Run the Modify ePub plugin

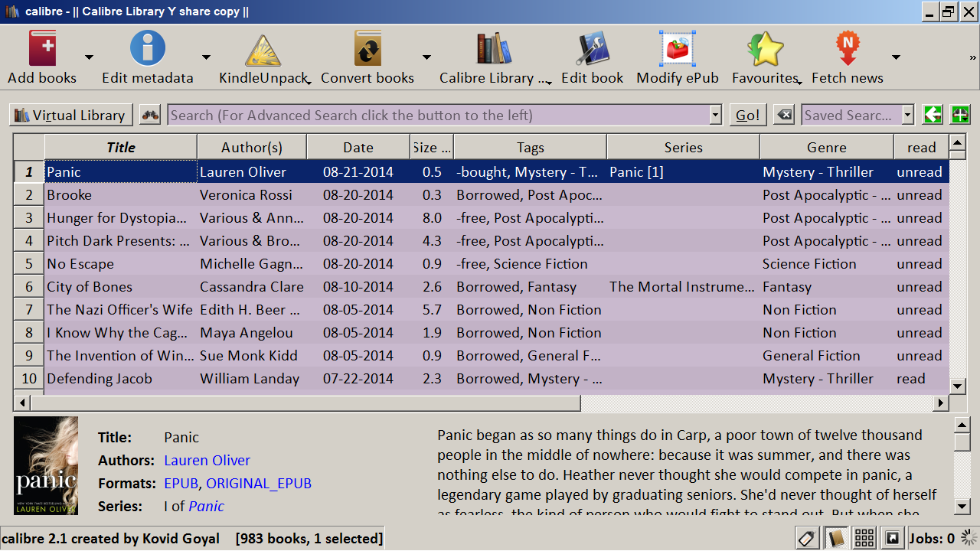[678, 49]
